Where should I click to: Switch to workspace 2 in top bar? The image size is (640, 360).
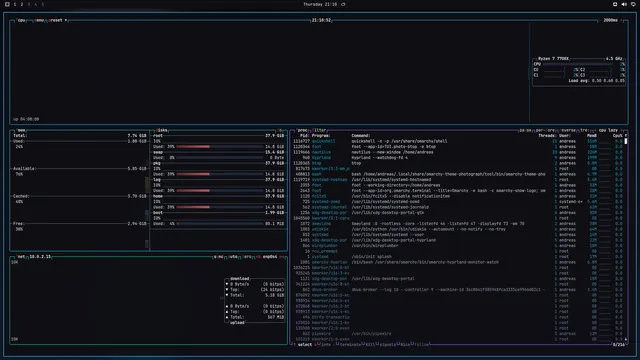tap(22, 4)
